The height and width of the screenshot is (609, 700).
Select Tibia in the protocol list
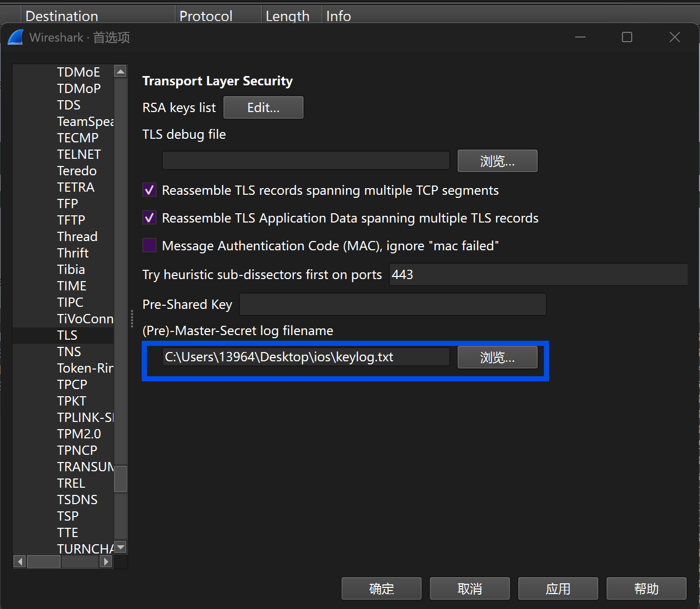[x=71, y=269]
